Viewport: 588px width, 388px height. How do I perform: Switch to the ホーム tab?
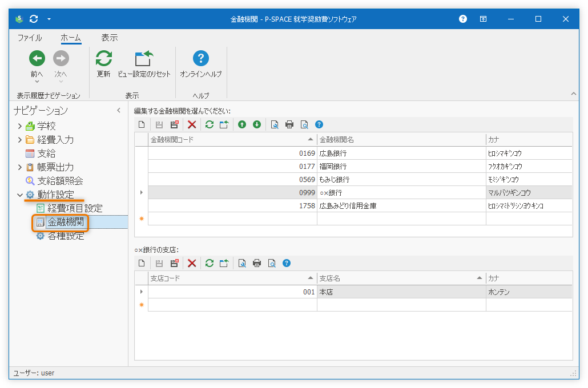coord(71,38)
